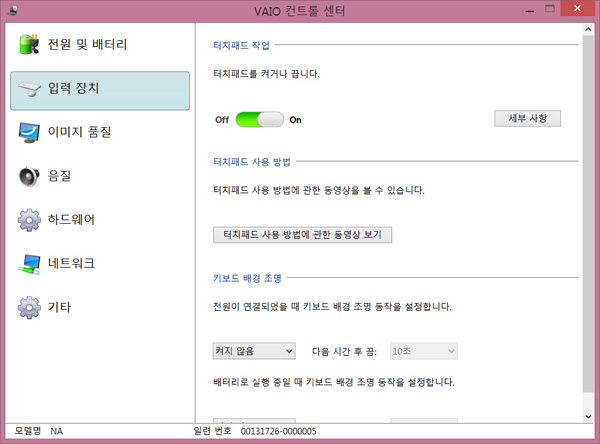Close the VAIO 컨트롤 센터 window

point(577,8)
